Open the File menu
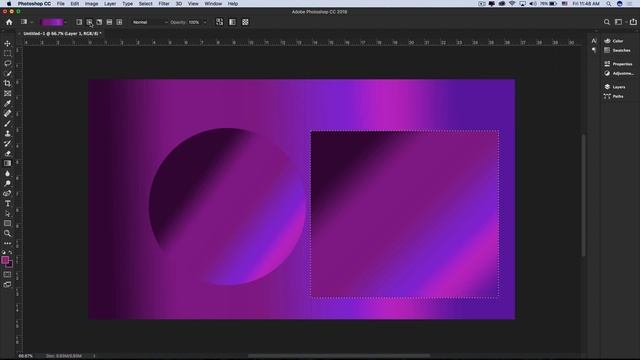 [x=60, y=4]
